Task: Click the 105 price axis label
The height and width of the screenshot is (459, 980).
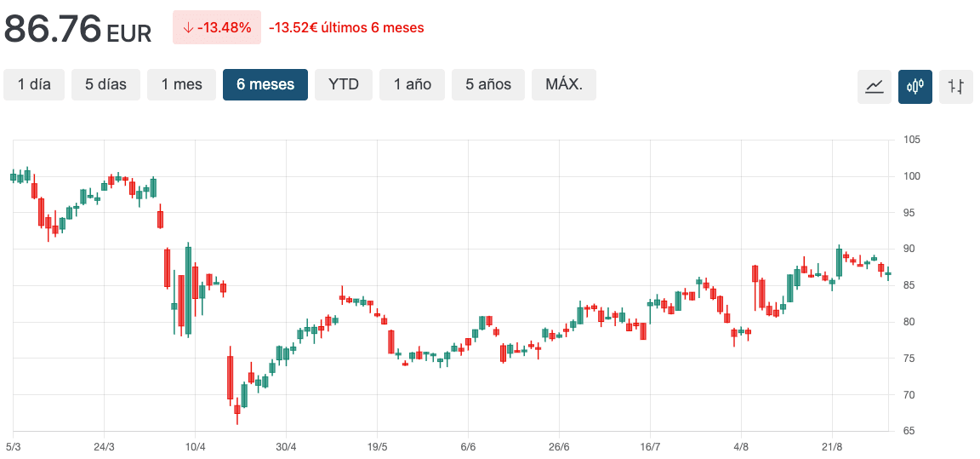Action: [x=912, y=140]
